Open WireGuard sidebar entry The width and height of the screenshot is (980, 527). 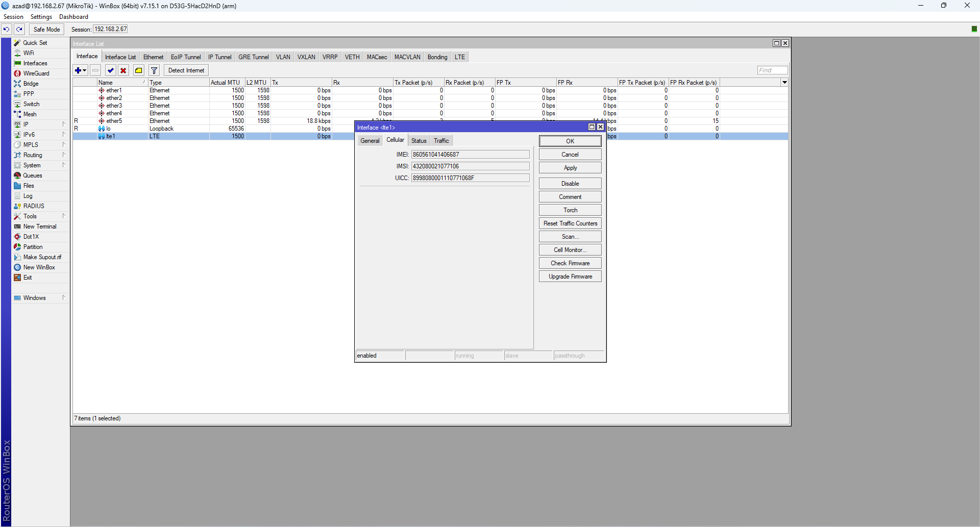click(36, 73)
